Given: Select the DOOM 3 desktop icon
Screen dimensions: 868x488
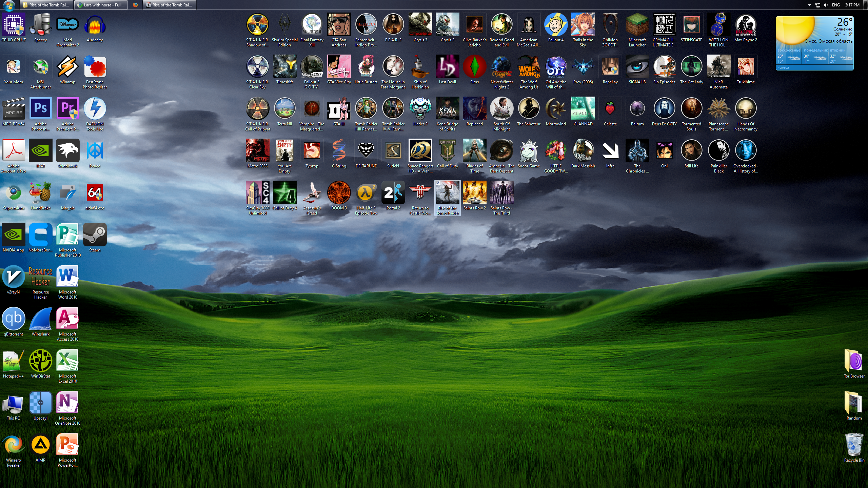Looking at the screenshot, I should coord(339,192).
